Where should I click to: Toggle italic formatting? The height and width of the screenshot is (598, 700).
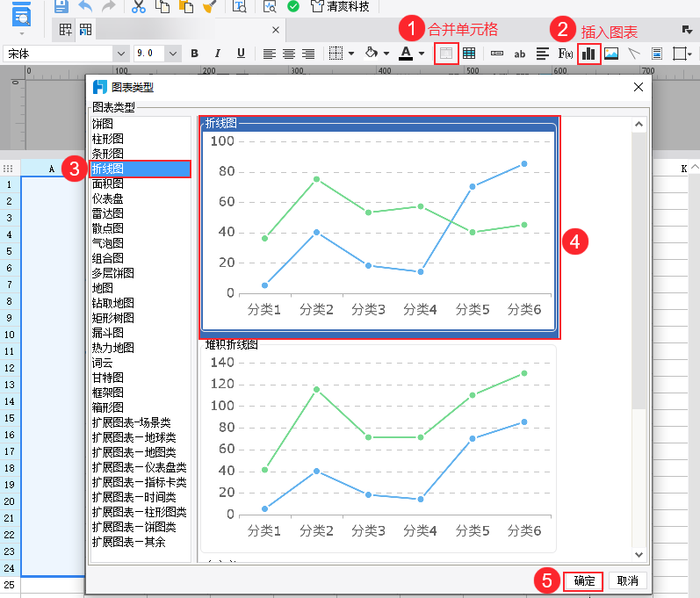(218, 54)
